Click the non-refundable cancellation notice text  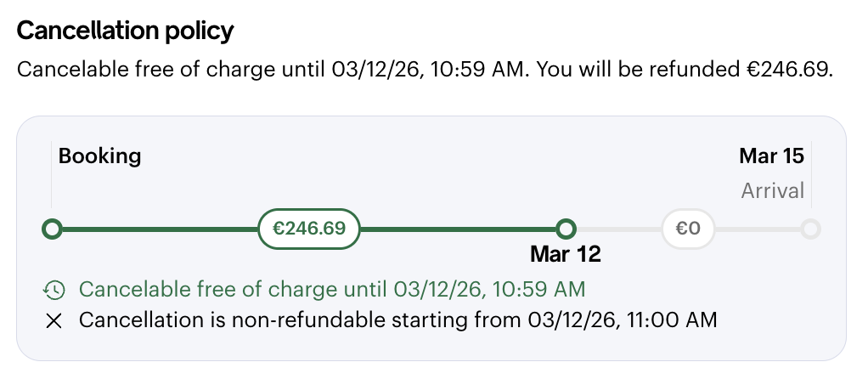[x=397, y=321]
